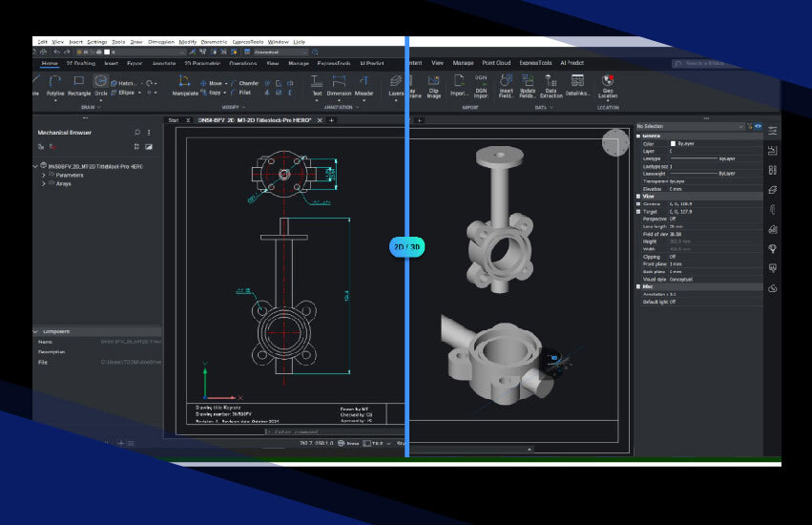Open the Window menu
The width and height of the screenshot is (812, 525).
278,42
